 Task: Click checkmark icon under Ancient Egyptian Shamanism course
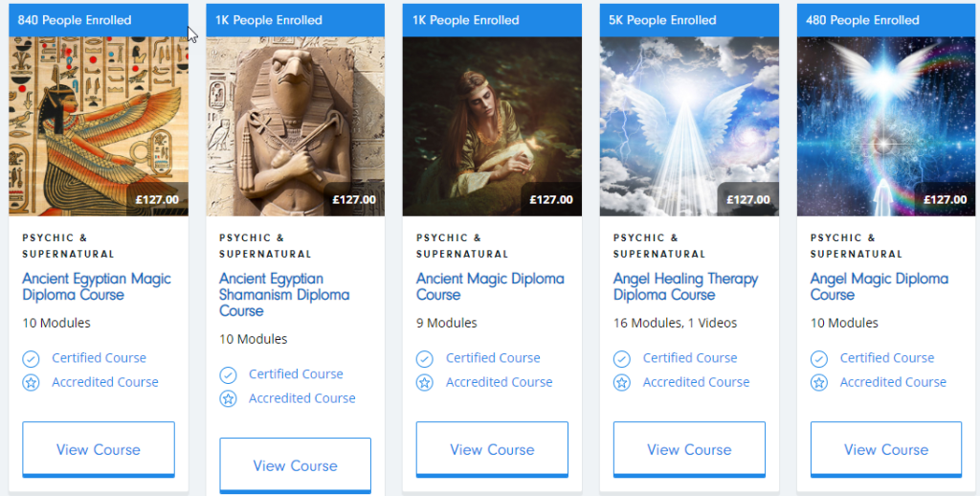[x=228, y=374]
